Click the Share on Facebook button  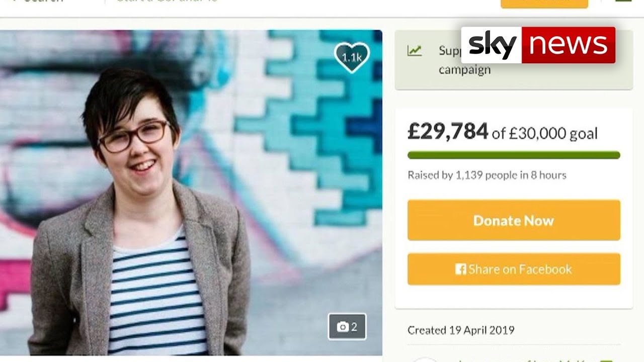pos(514,269)
